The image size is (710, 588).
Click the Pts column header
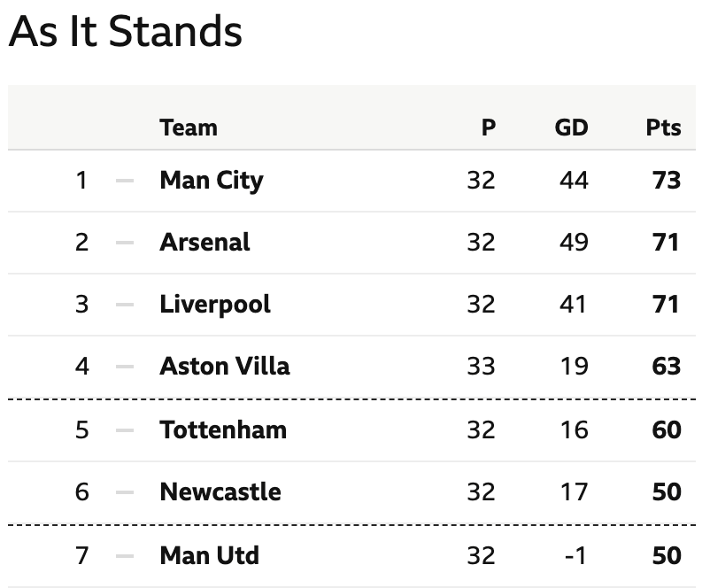[663, 128]
